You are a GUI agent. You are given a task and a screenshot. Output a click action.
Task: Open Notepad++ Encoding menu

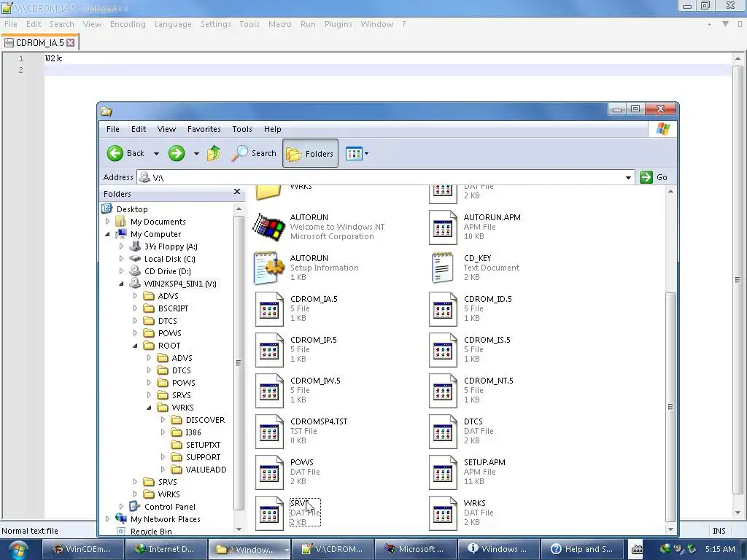[128, 24]
